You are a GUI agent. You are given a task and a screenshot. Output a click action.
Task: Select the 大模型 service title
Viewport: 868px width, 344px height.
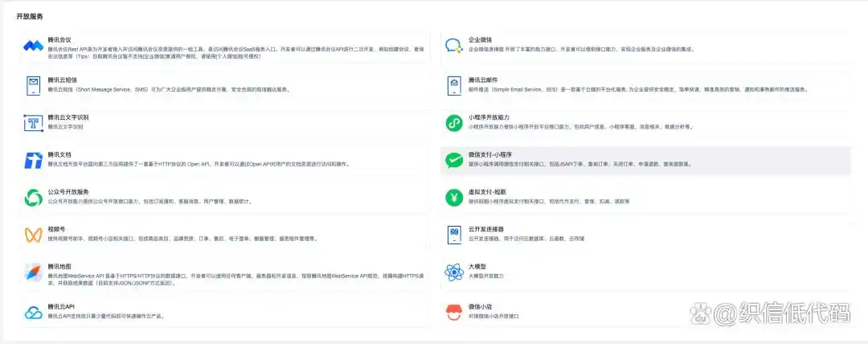tap(477, 267)
